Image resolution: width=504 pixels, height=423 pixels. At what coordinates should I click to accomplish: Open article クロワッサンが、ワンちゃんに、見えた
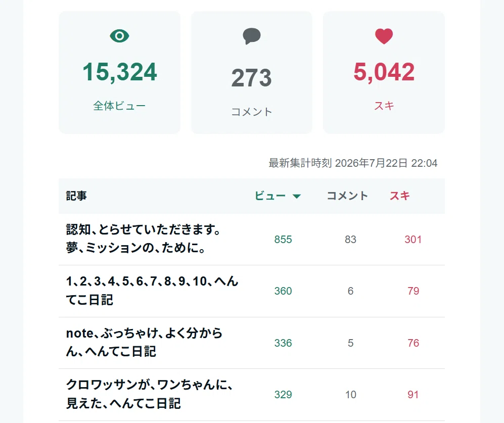point(149,394)
